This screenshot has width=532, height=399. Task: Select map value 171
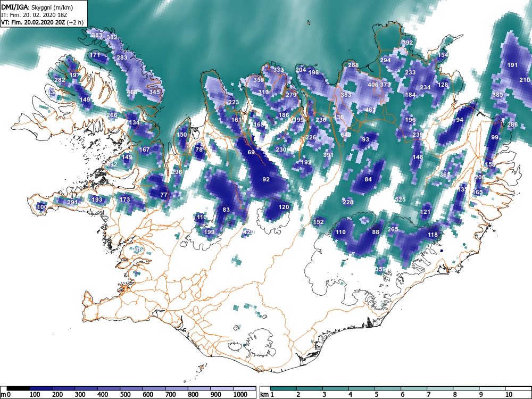[x=95, y=55]
